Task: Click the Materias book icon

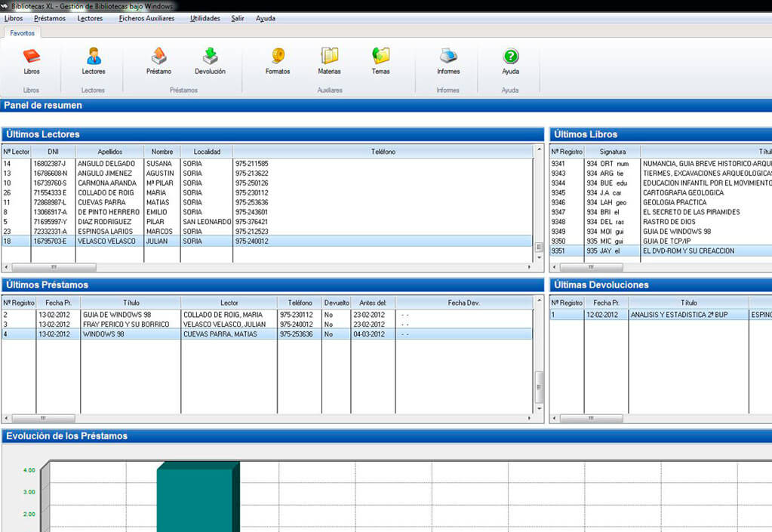Action: pyautogui.click(x=329, y=57)
